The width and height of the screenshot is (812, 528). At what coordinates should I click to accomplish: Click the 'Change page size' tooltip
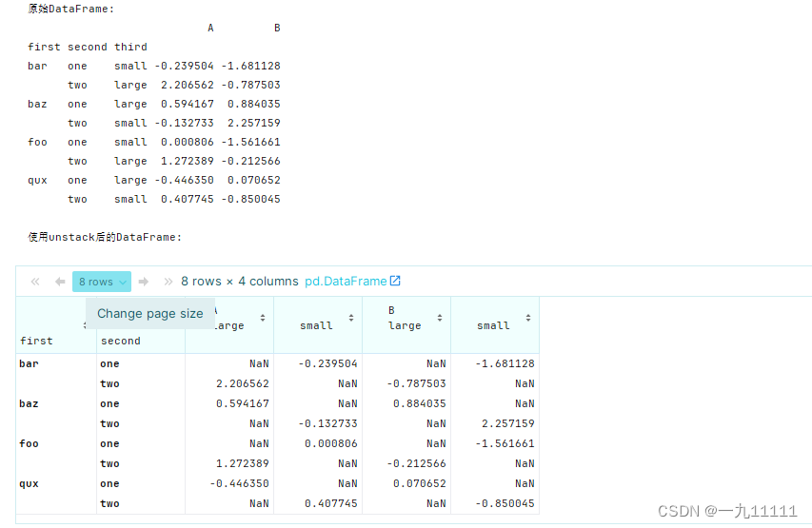(x=150, y=314)
